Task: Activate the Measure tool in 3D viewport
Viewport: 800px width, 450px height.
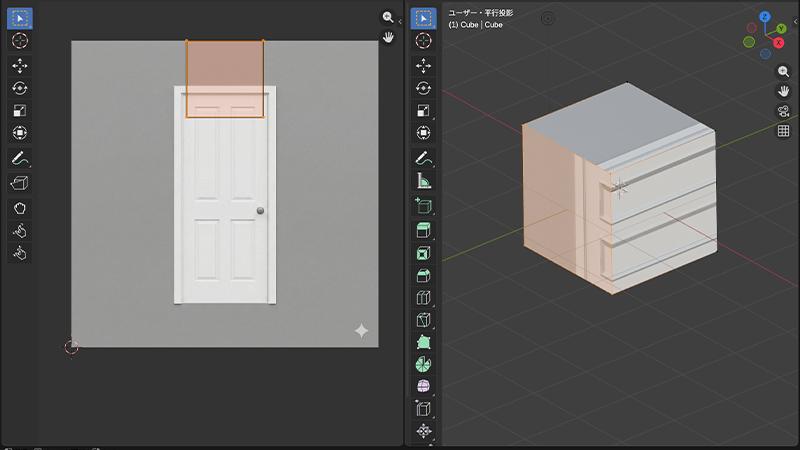Action: 423,181
